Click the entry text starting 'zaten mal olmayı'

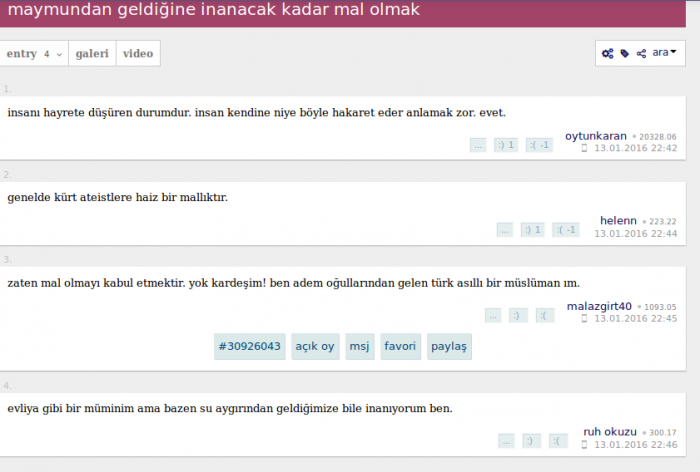click(293, 283)
